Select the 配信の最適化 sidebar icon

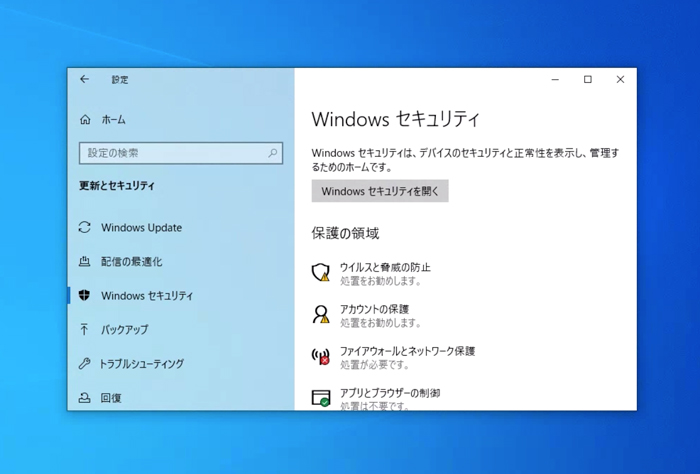[x=85, y=262]
